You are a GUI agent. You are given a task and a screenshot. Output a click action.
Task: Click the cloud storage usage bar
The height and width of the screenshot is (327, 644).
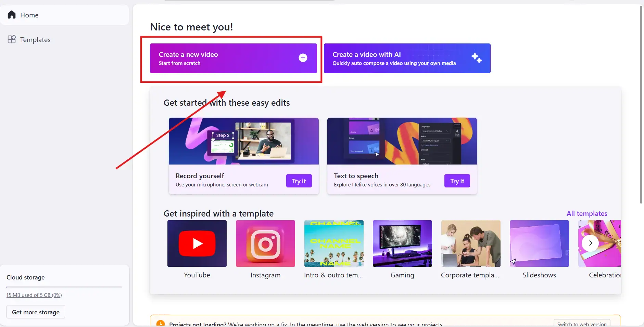pyautogui.click(x=64, y=287)
